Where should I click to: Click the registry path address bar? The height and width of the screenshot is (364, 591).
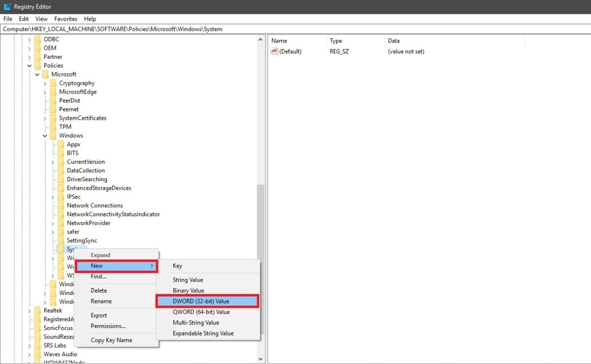[x=148, y=29]
